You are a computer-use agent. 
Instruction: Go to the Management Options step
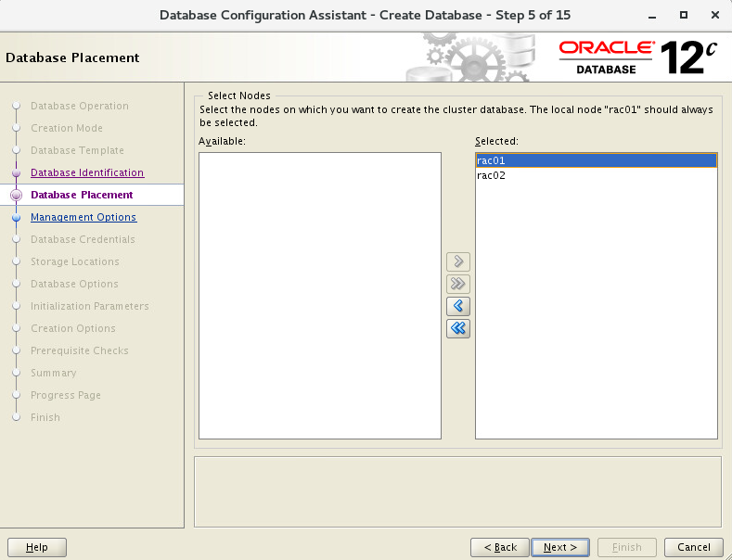83,217
